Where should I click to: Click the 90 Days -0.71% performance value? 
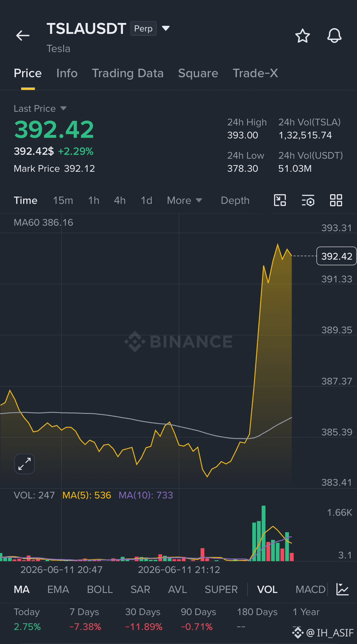[197, 627]
